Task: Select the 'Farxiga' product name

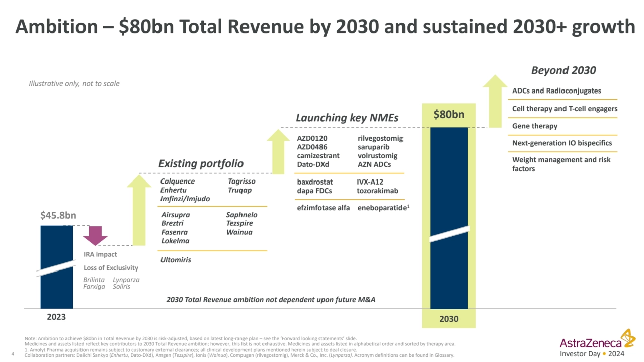Action: [94, 287]
